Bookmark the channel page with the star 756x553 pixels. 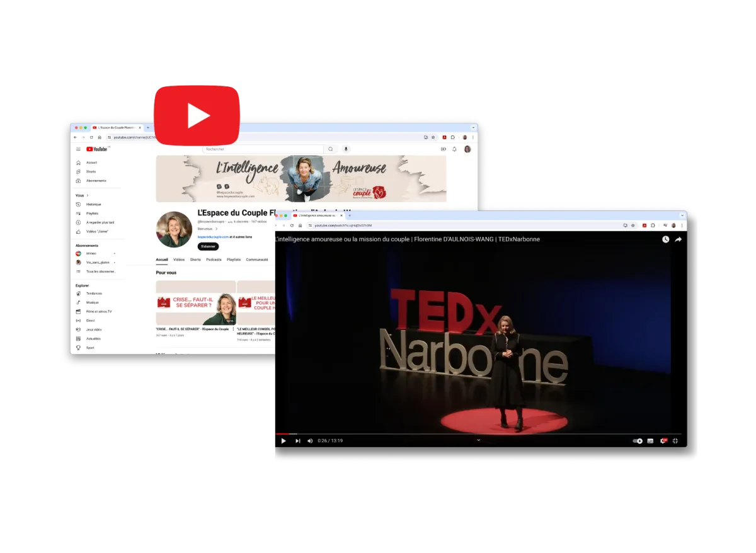point(433,137)
